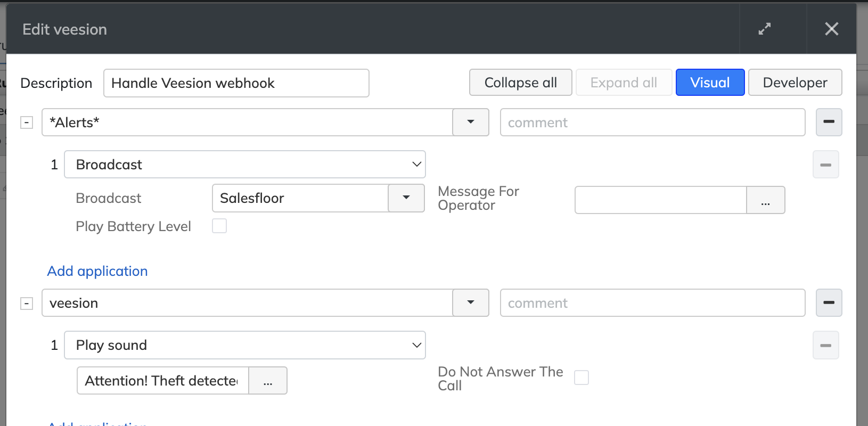This screenshot has width=868, height=426.
Task: Open Message For Operator ellipsis picker
Action: point(765,200)
